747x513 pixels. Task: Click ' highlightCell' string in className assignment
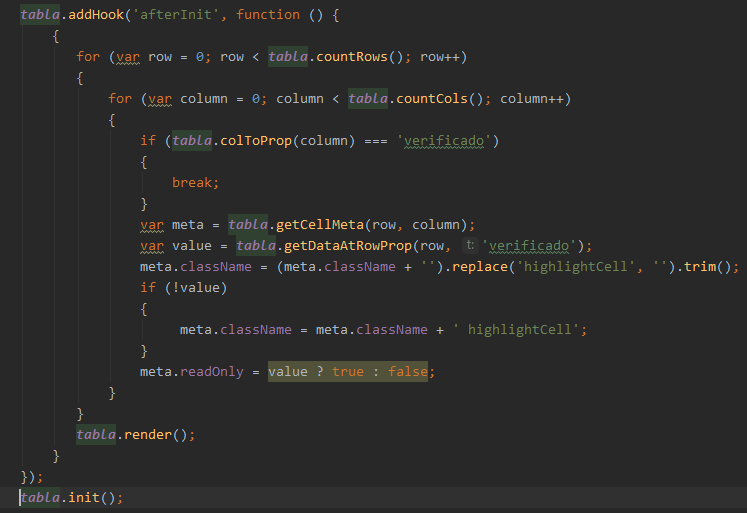[516, 329]
